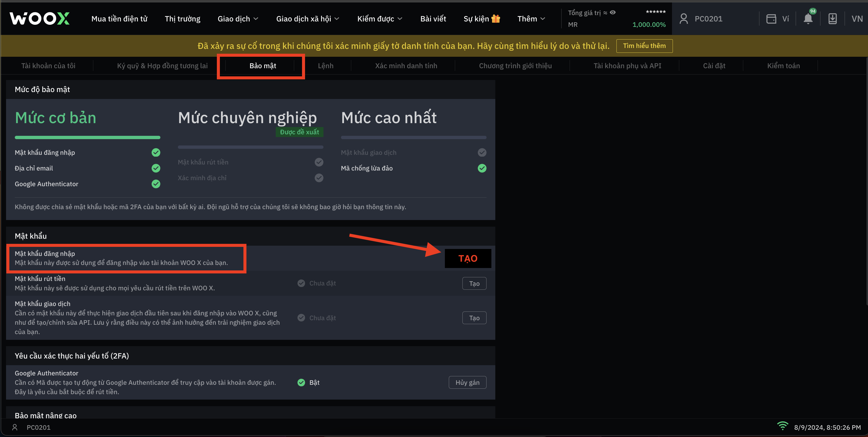Select the VN language switcher

(857, 18)
